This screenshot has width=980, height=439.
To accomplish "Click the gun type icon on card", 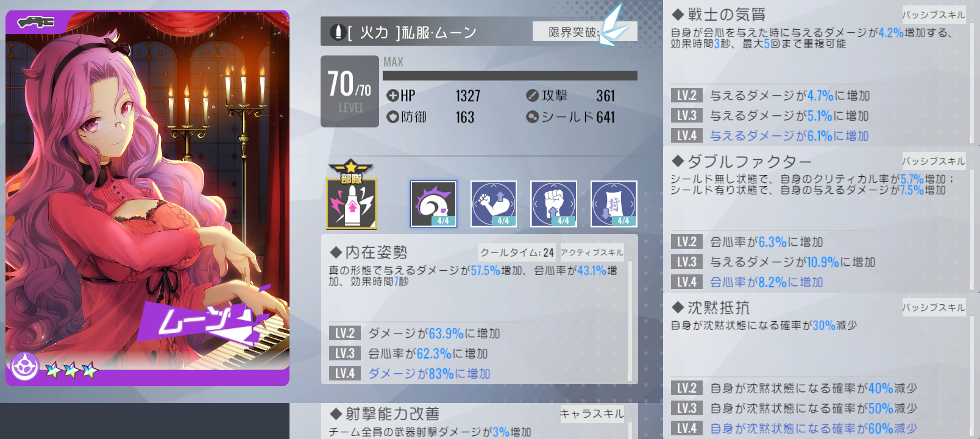I will click(36, 23).
